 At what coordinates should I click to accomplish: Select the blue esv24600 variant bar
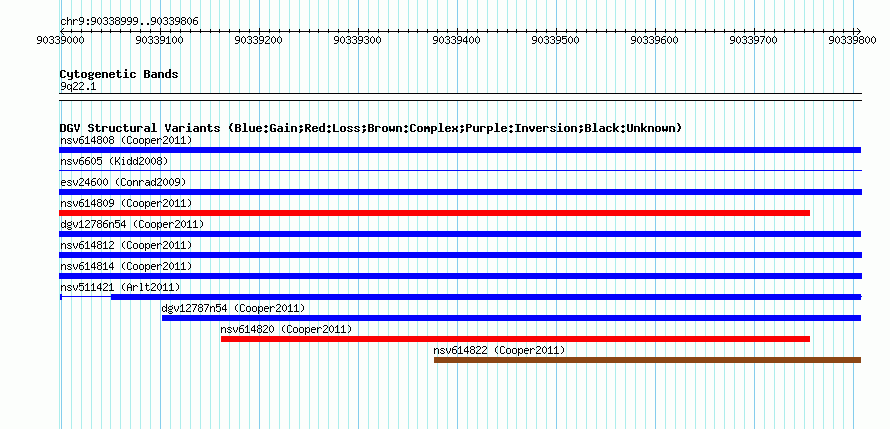tap(460, 192)
